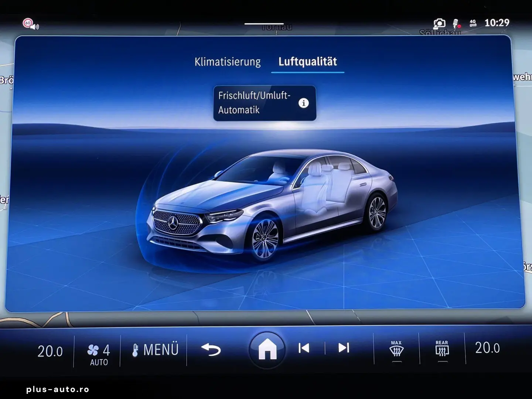
Task: Open fan speed AUTO control
Action: click(x=99, y=355)
